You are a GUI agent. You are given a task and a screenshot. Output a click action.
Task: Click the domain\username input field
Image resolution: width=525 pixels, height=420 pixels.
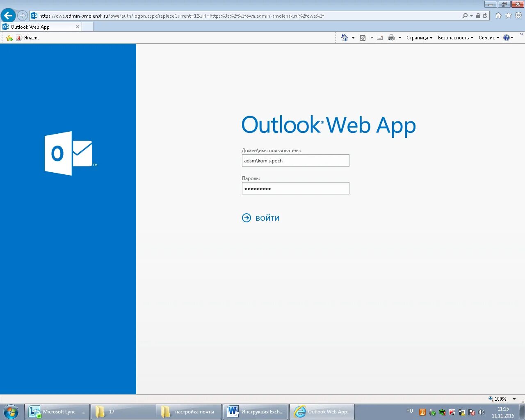(295, 160)
